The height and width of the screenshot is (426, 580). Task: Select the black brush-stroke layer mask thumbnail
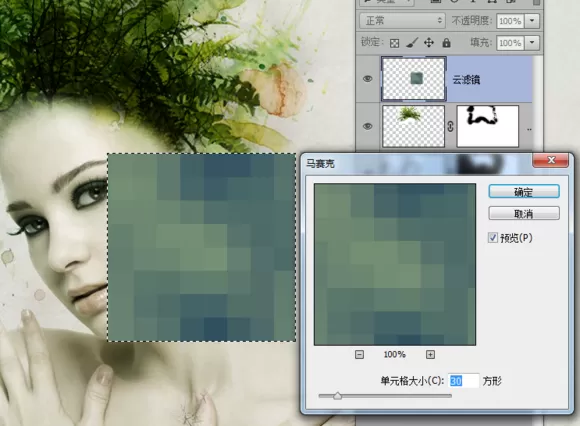[x=488, y=126]
